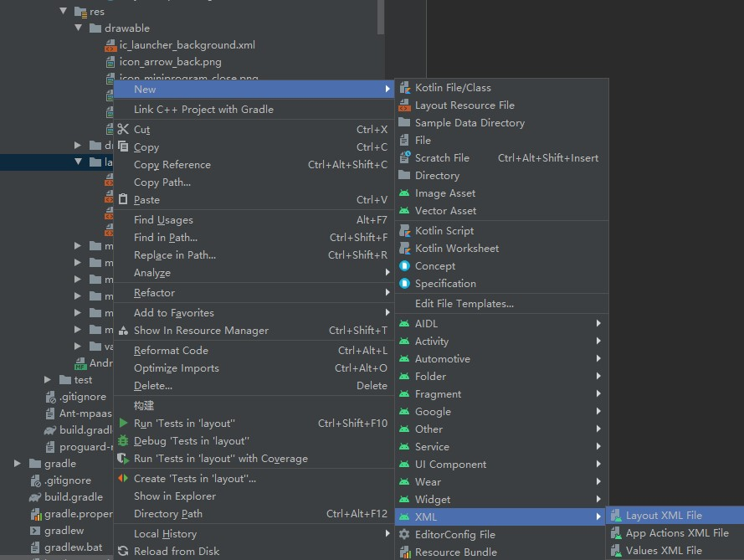The height and width of the screenshot is (560, 744).
Task: Choose Add to Favorites entry
Action: tap(254, 313)
